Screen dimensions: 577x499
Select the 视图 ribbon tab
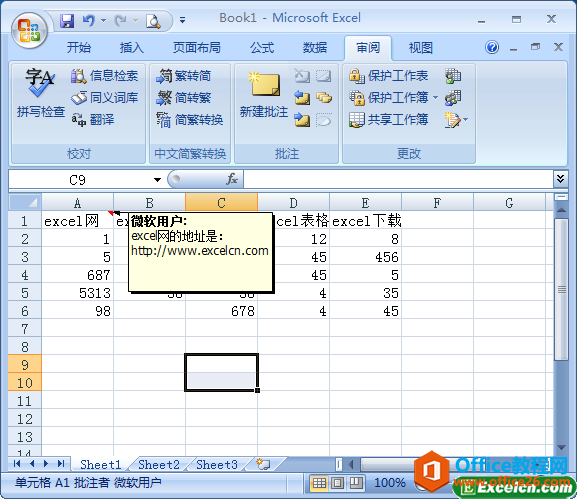point(420,47)
